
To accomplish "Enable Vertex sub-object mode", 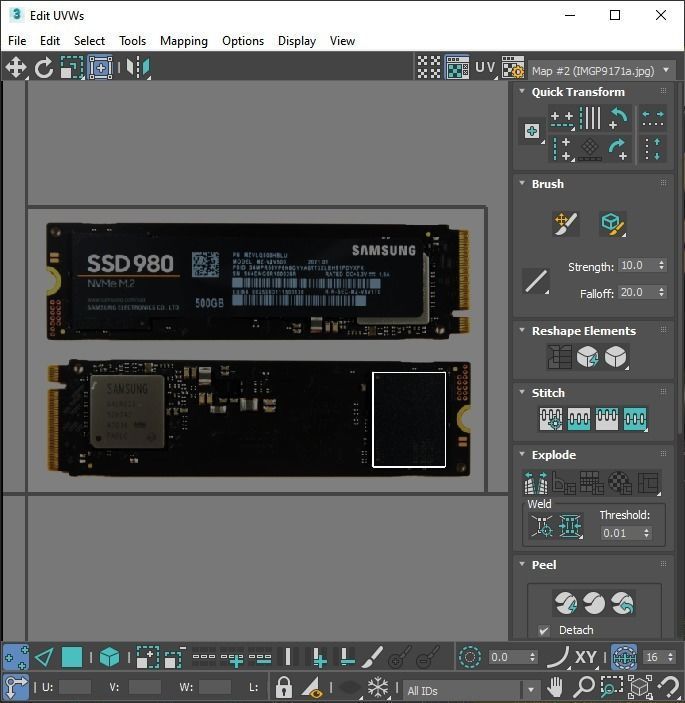I will click(x=16, y=657).
